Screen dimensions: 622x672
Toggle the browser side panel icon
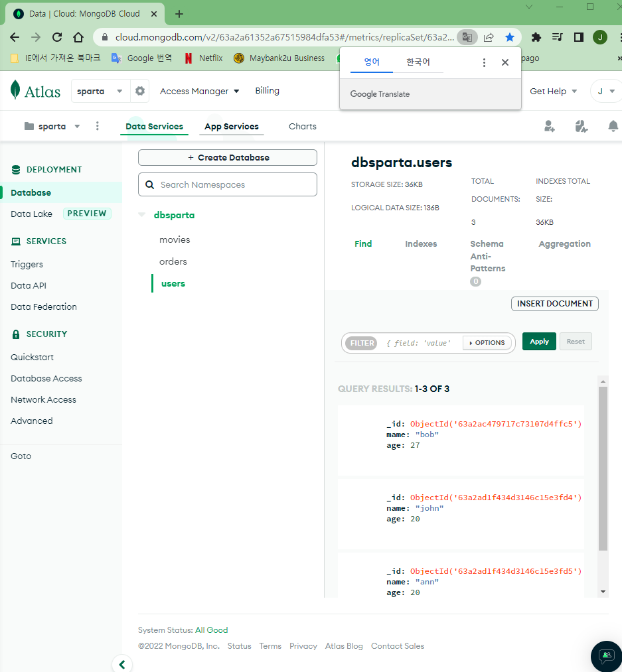coord(579,37)
